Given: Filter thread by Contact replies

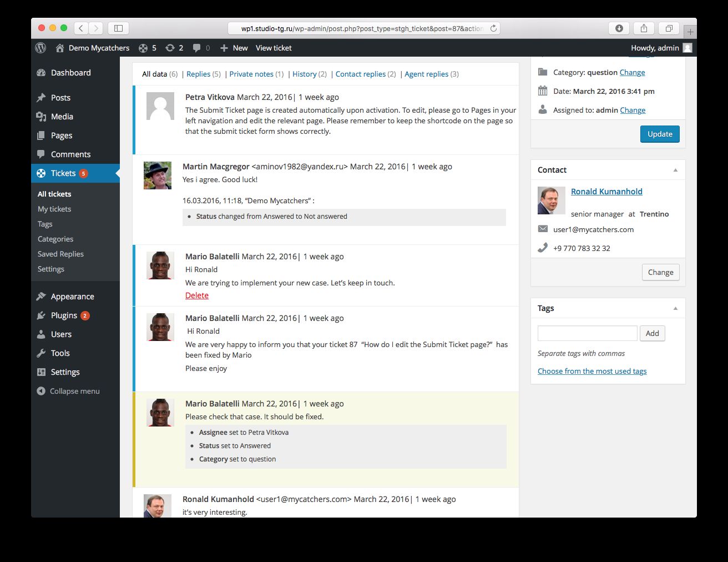Looking at the screenshot, I should (366, 74).
